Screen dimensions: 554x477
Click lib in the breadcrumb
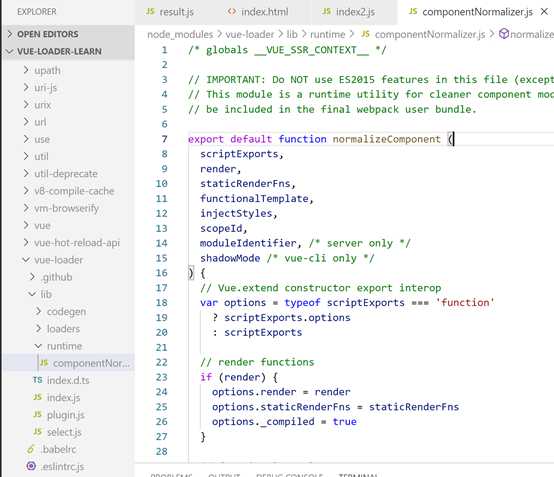pos(292,34)
